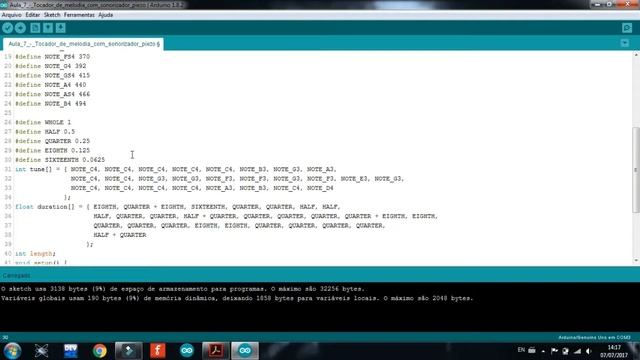
Task: Click the Action Center flag tray icon
Action: (554, 351)
